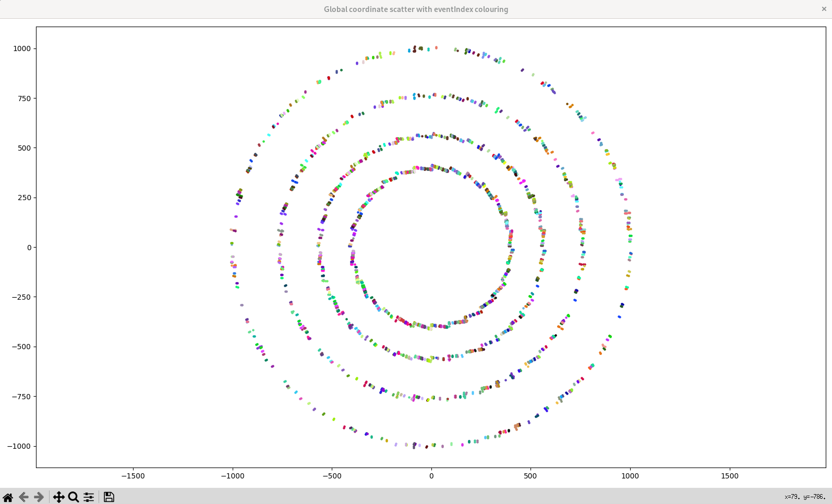Viewport: 832px width, 504px height.
Task: Close the scatter plot window
Action: 824,9
